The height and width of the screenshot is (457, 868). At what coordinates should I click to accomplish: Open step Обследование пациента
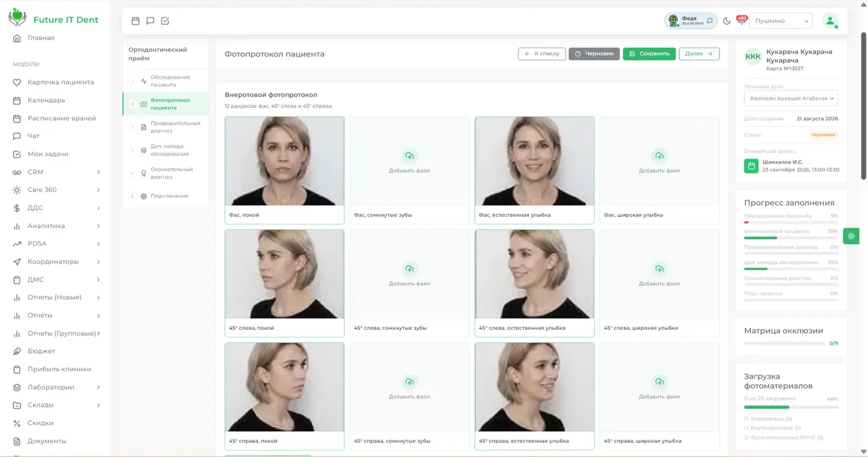[165, 81]
